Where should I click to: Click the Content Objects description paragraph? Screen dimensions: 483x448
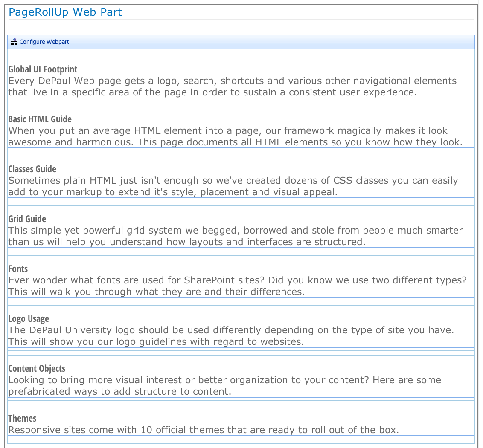225,385
